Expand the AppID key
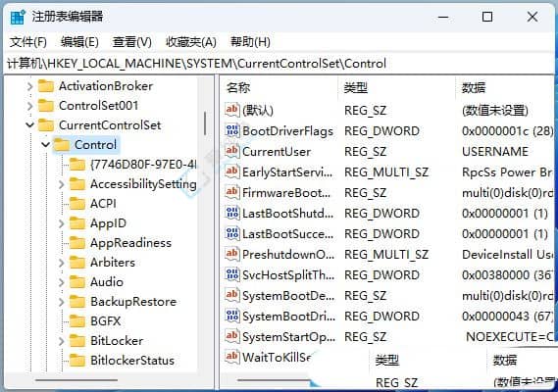The height and width of the screenshot is (392, 558). (61, 223)
